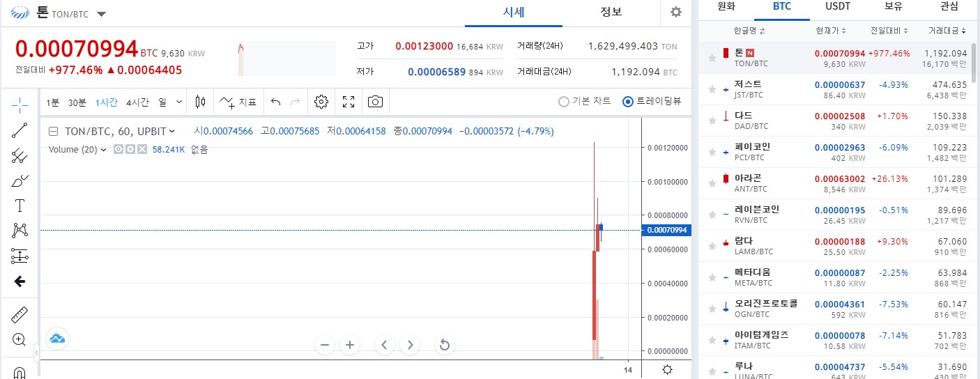Undo the last chart action
980x379 pixels.
click(275, 102)
